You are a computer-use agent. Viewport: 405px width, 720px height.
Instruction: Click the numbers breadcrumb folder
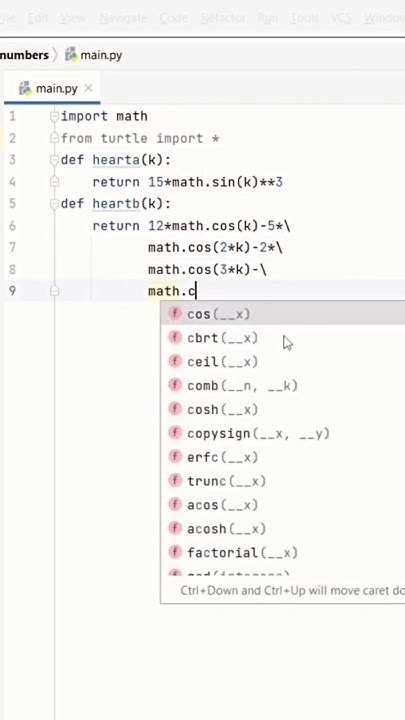click(24, 56)
